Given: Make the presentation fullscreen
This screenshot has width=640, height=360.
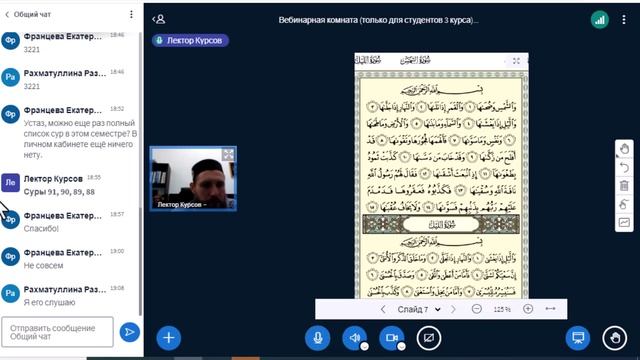Looking at the screenshot, I should click(x=516, y=61).
